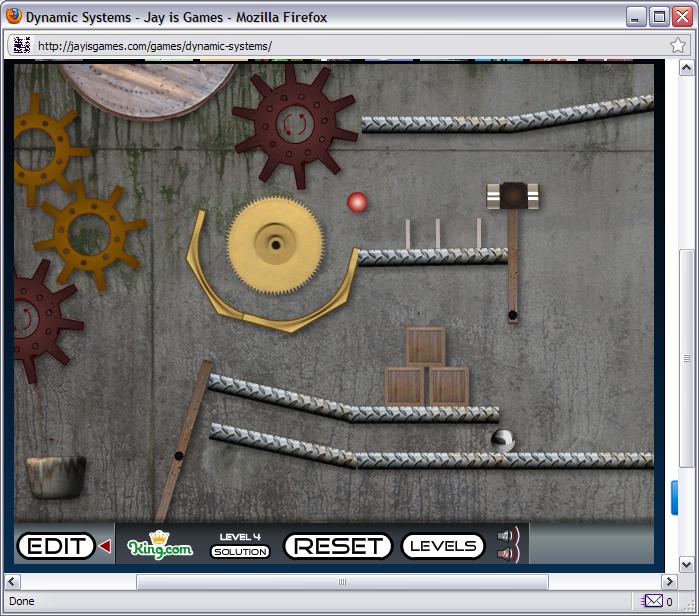Viewport: 699px width, 616px height.
Task: Click the site favicon in address bar
Action: pos(22,45)
